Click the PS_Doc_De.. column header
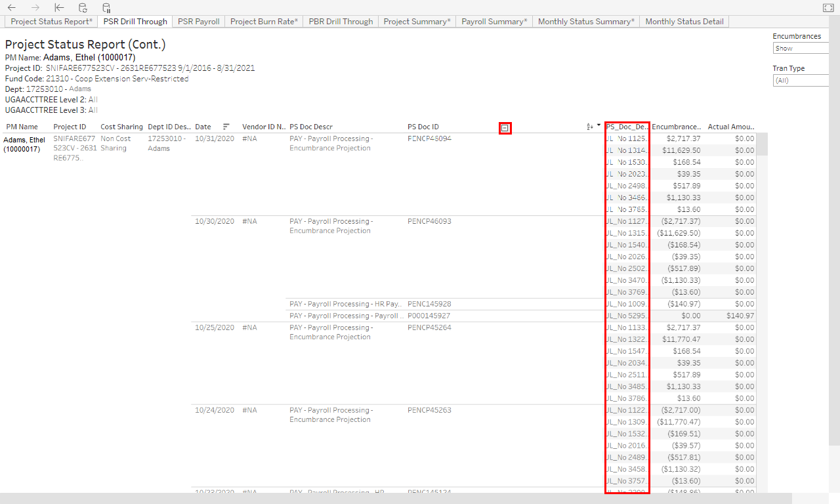Viewport: 840px width, 504px height. [x=627, y=127]
